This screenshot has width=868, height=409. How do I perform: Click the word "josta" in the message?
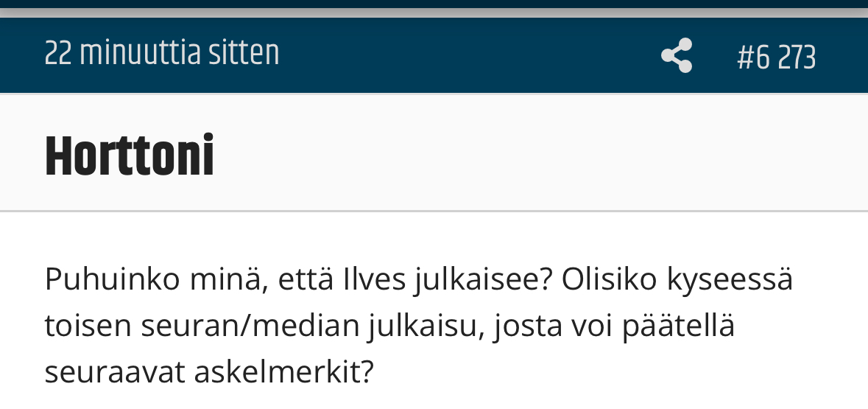(526, 326)
